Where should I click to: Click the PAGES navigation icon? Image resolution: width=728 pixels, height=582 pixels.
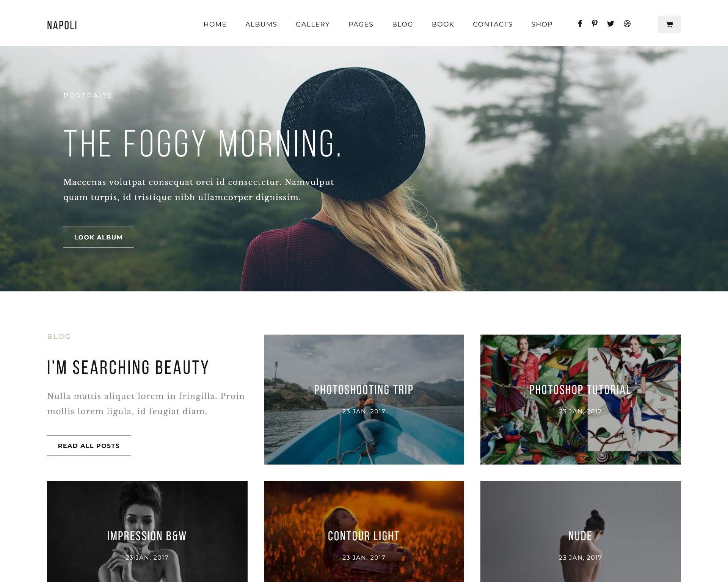tap(361, 24)
